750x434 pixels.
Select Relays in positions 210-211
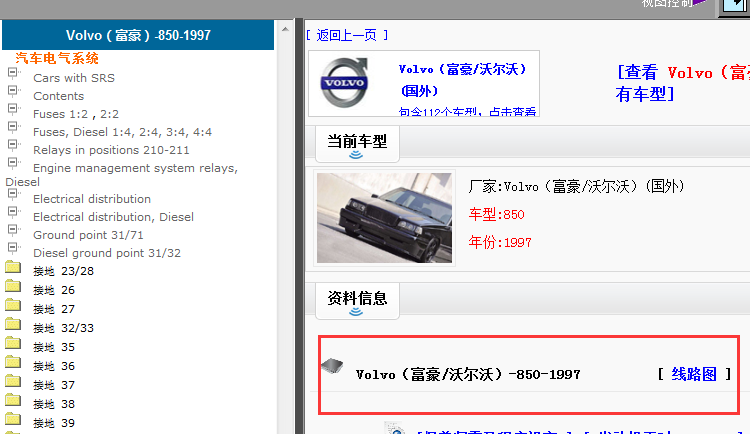pyautogui.click(x=111, y=150)
